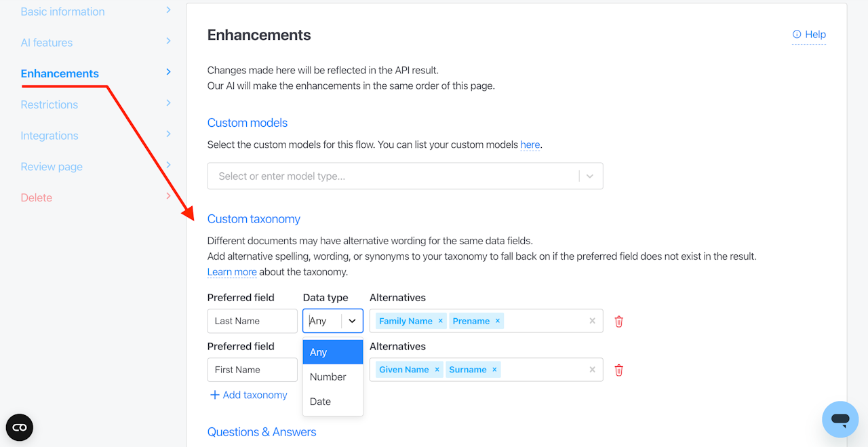Screen dimensions: 868x447
Task: Choose the Date data type option
Action: [321, 402]
